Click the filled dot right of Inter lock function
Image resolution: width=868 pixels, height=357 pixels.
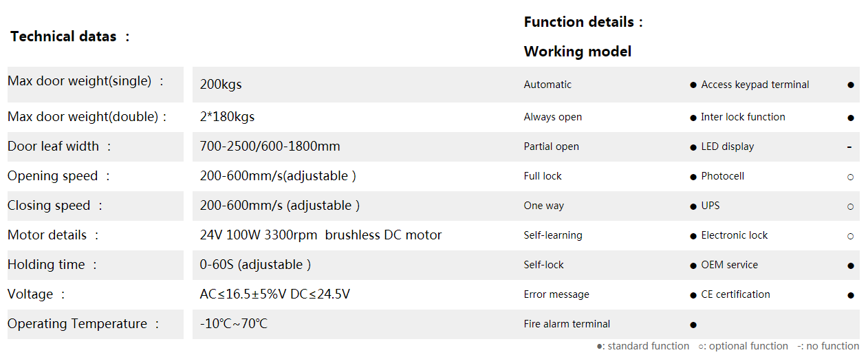(851, 118)
